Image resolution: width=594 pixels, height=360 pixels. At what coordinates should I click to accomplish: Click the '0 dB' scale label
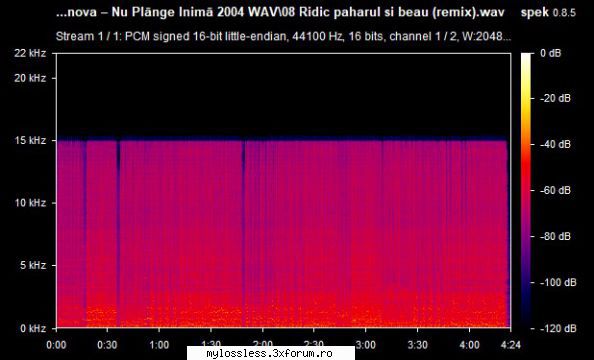[550, 53]
